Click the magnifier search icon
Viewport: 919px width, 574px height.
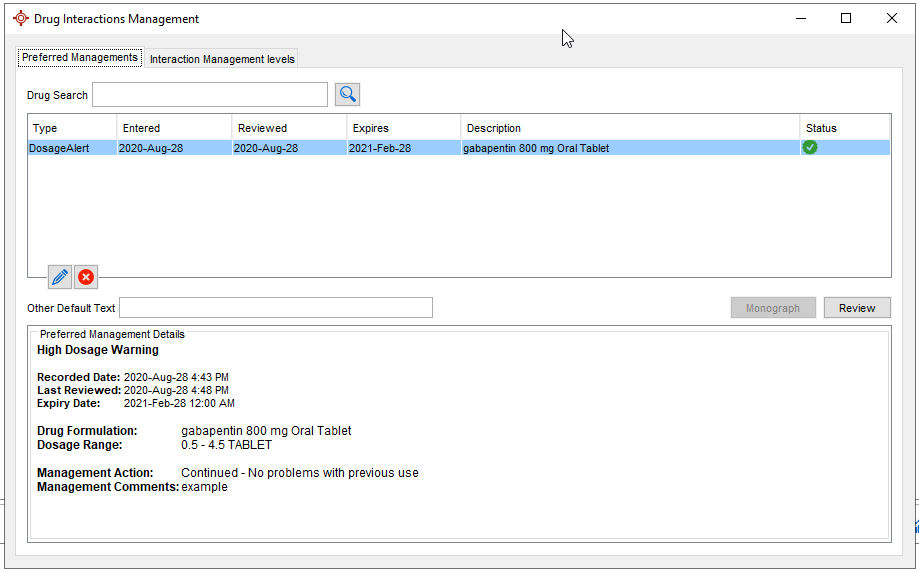tap(347, 94)
